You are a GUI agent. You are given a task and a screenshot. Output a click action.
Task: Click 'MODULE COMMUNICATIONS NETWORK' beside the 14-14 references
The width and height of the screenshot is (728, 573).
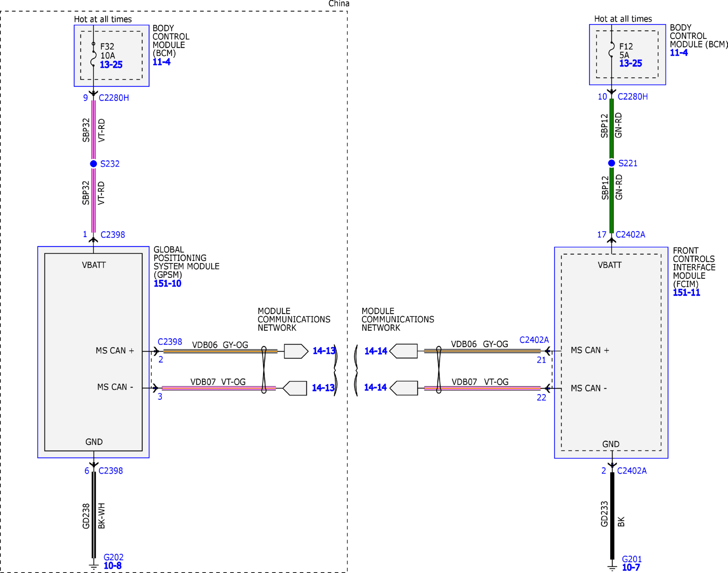pyautogui.click(x=398, y=319)
